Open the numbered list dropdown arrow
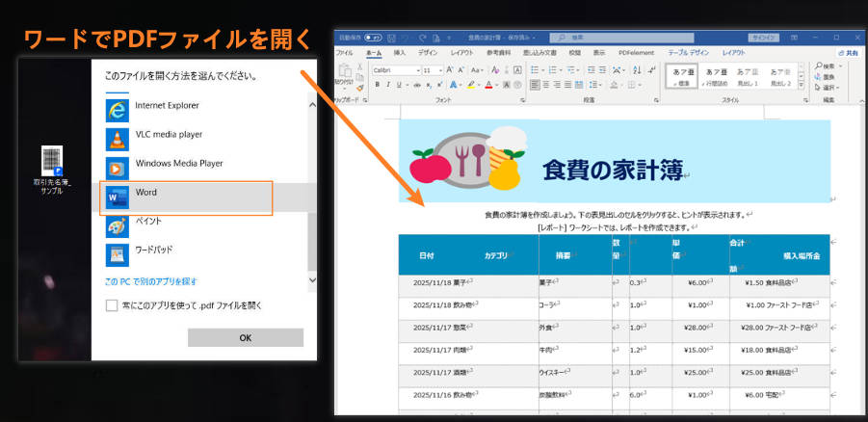 pos(561,70)
